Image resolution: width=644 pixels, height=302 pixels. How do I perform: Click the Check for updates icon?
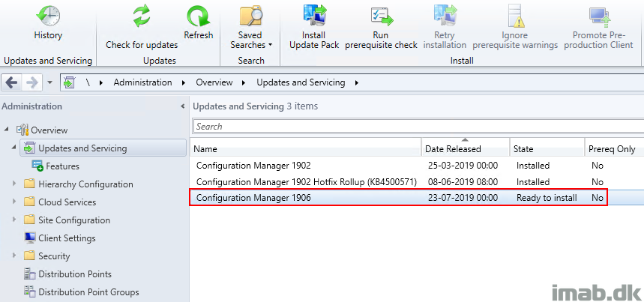[142, 16]
